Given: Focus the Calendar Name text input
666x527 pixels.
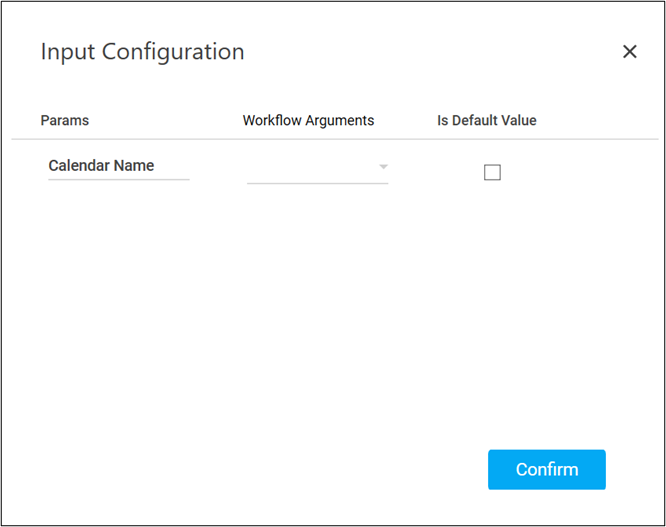Looking at the screenshot, I should (x=118, y=166).
